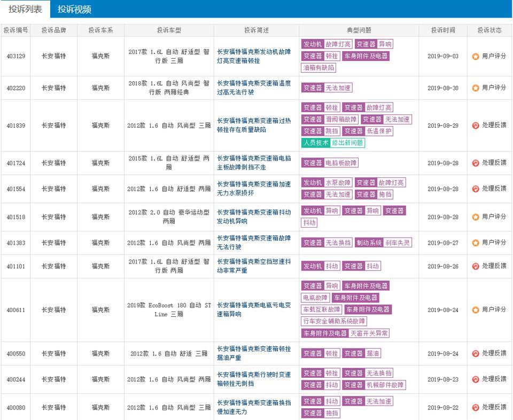Open the 投诉视频 tab

click(74, 9)
